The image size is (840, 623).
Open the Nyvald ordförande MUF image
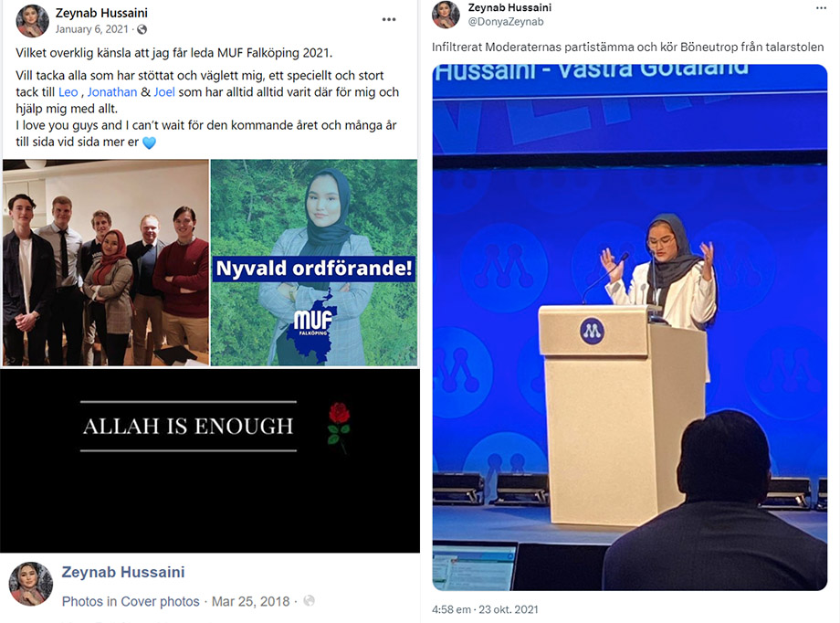coord(314,263)
